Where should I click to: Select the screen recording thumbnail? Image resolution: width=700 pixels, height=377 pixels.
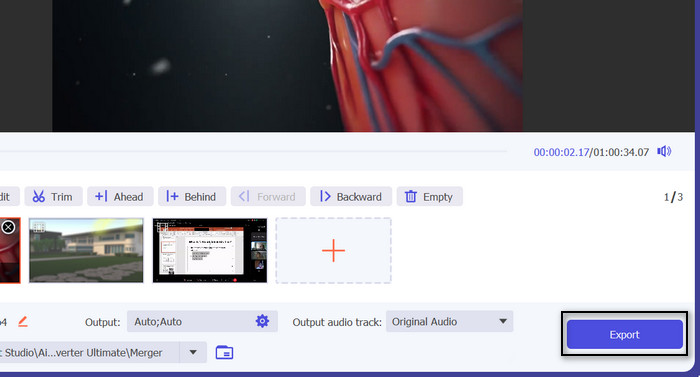click(210, 251)
